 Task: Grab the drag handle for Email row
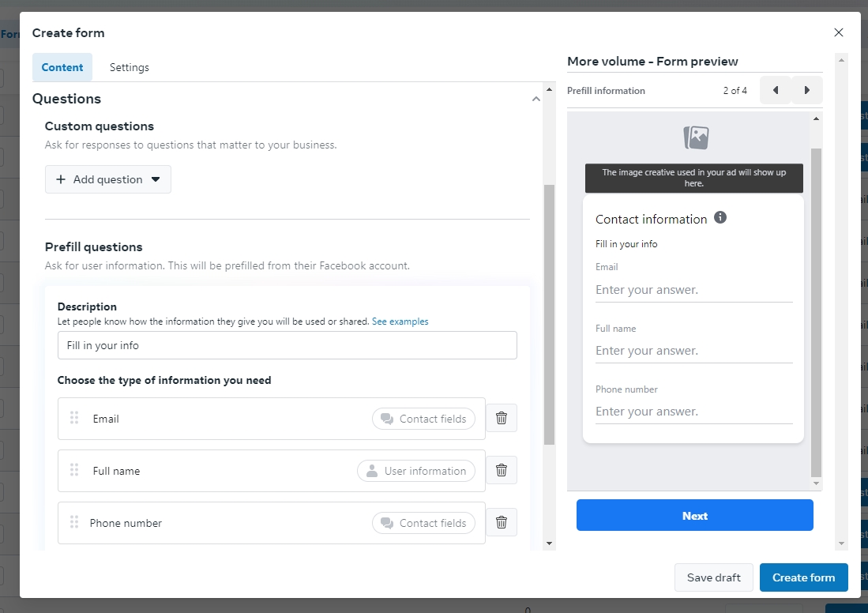coord(74,418)
